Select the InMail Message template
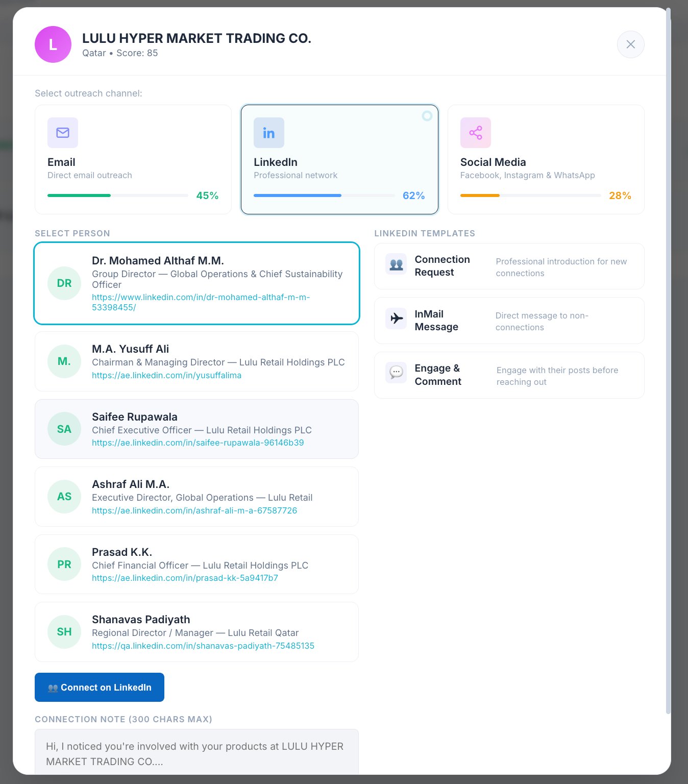 point(509,321)
